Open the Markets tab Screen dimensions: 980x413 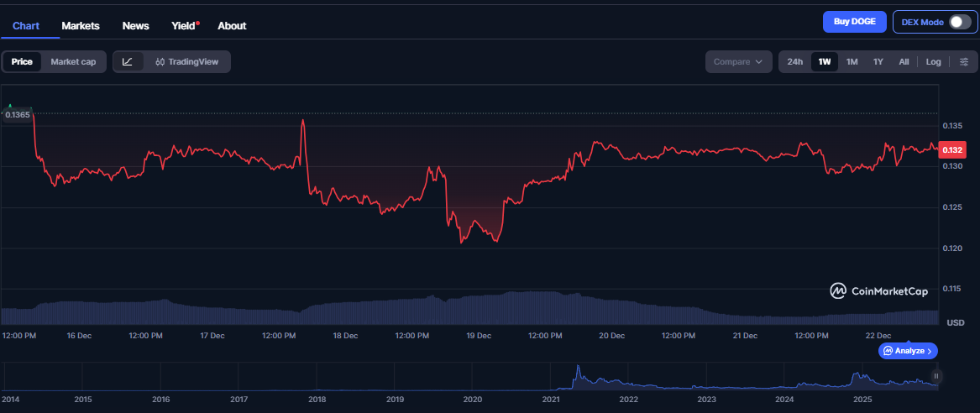81,25
